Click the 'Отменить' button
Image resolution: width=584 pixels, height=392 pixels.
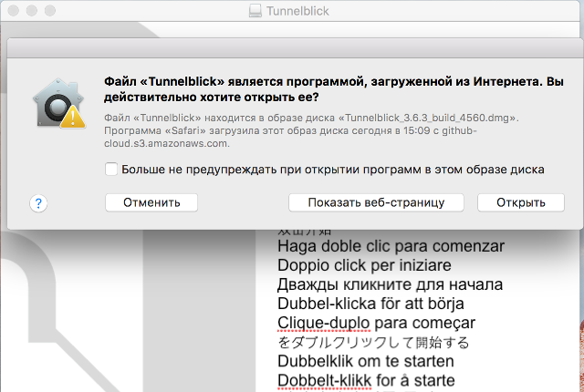[x=151, y=202]
